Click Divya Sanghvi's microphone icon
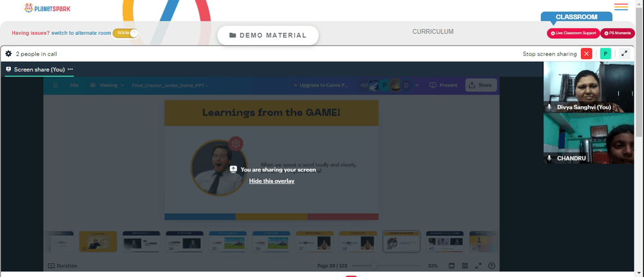The height and width of the screenshot is (277, 644). coord(549,107)
